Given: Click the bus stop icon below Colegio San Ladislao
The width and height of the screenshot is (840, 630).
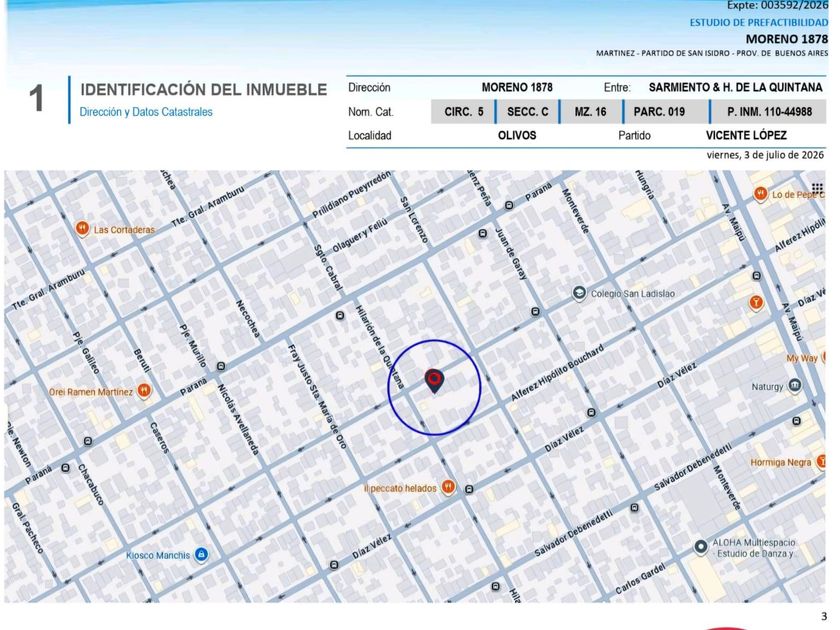Looking at the screenshot, I should pyautogui.click(x=535, y=311).
